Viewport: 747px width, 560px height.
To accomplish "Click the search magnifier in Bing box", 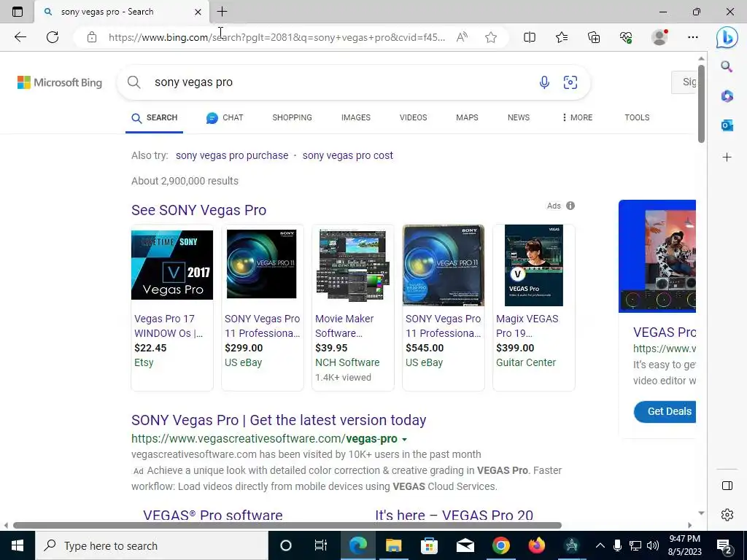I will coord(134,82).
